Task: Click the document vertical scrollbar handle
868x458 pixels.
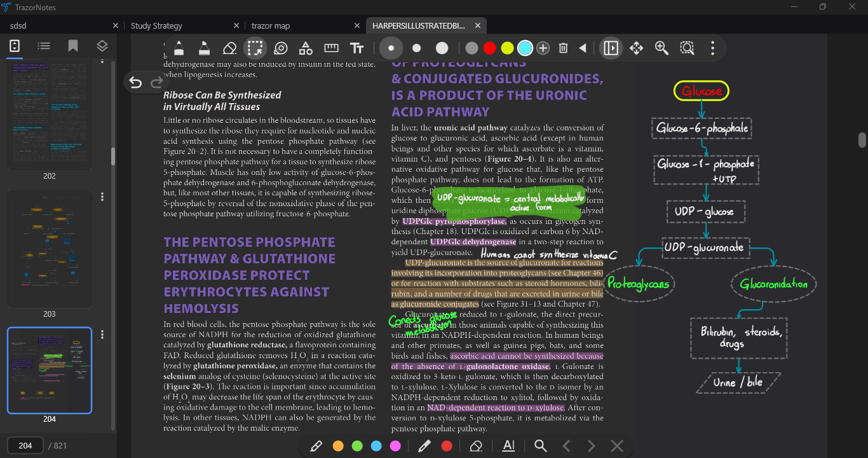Action: (862, 139)
